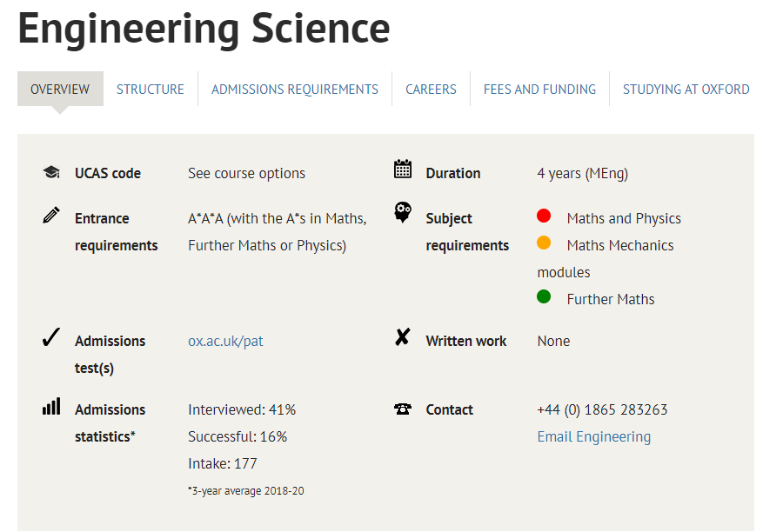Viewport: 783px width, 532px height.
Task: Click the telephone icon beside Contact
Action: click(x=403, y=409)
